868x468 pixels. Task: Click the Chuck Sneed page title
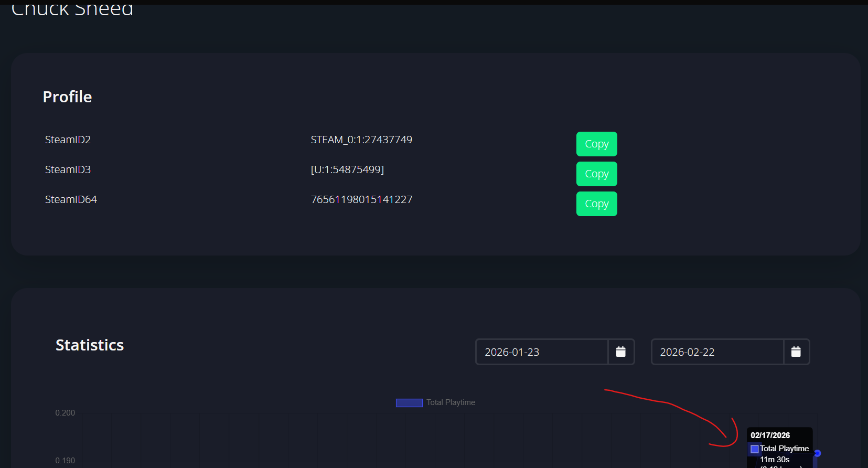72,9
